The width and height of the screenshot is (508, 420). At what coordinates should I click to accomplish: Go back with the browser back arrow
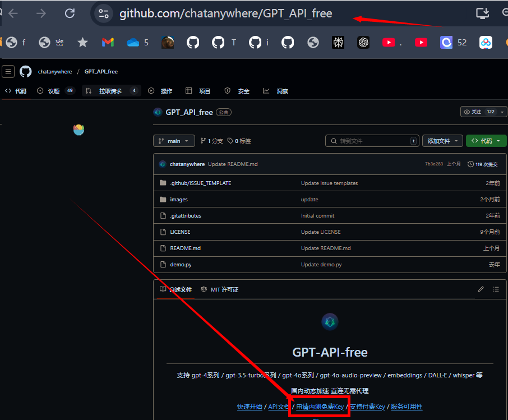click(x=13, y=13)
